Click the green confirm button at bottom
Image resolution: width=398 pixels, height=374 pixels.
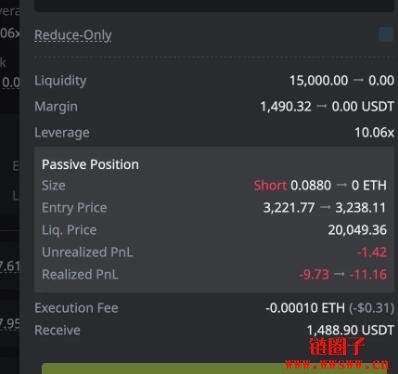click(214, 369)
